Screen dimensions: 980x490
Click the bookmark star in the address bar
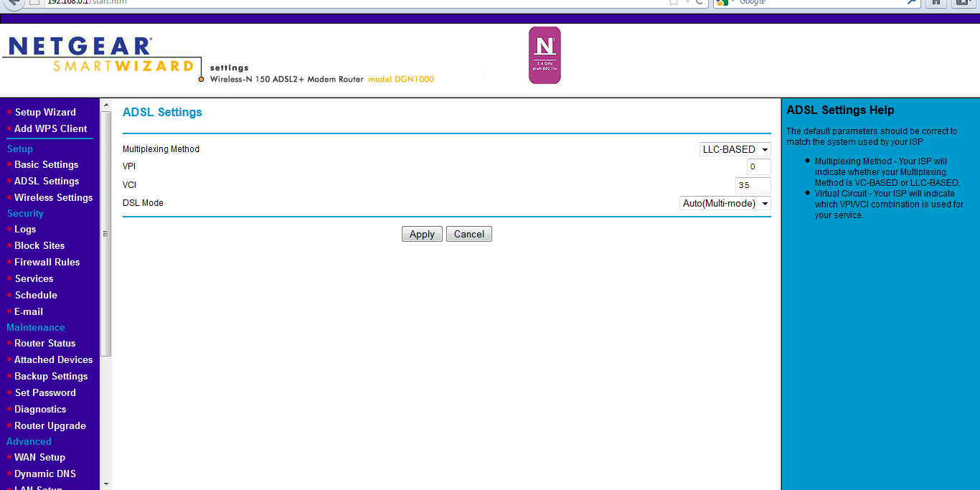click(x=672, y=3)
